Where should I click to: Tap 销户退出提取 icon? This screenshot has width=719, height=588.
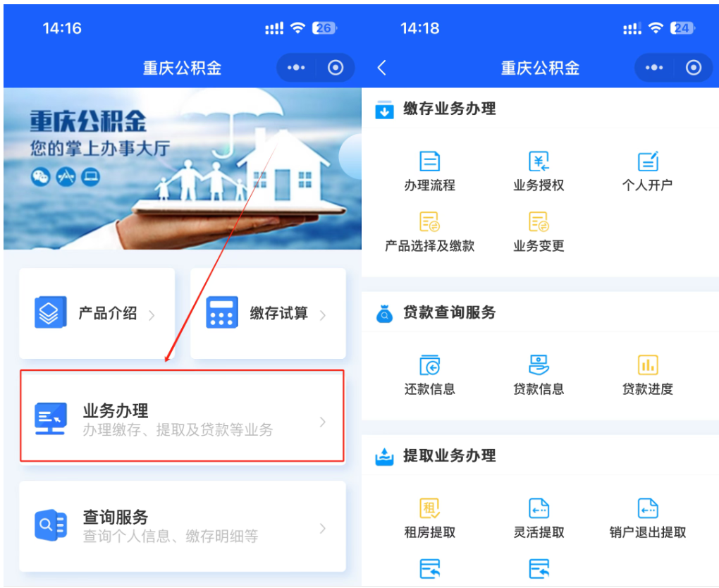647,509
